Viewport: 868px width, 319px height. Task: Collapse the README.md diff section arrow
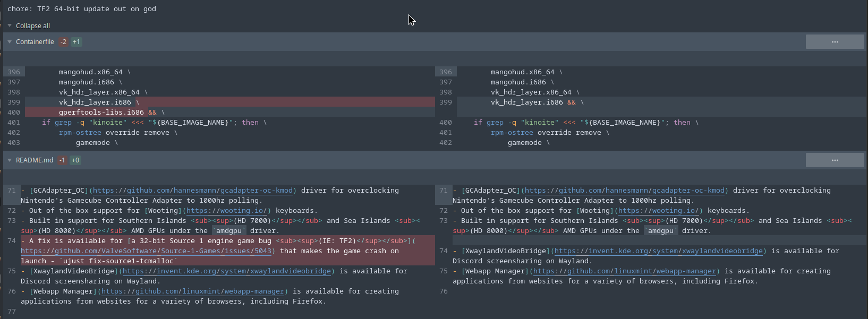(x=10, y=160)
